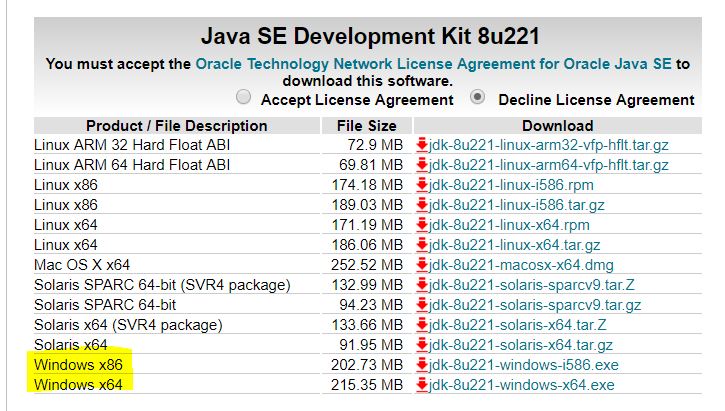Screen dimensions: 725x411
Task: Download jdk-8u221-linux-arm32-vfp-hflt.tar.gz
Action: coord(548,145)
